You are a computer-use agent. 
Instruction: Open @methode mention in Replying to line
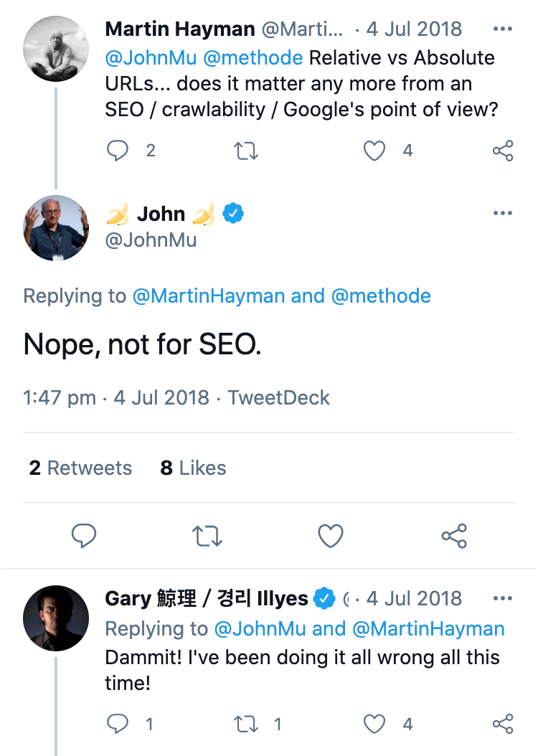click(x=381, y=296)
